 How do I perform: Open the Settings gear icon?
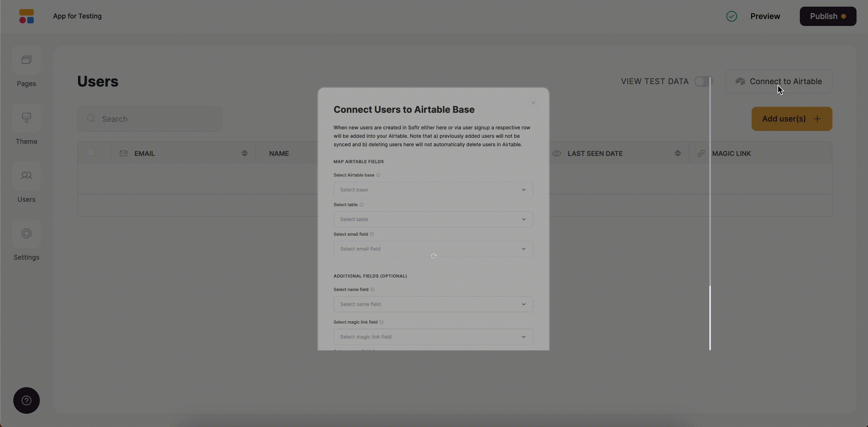(x=27, y=233)
